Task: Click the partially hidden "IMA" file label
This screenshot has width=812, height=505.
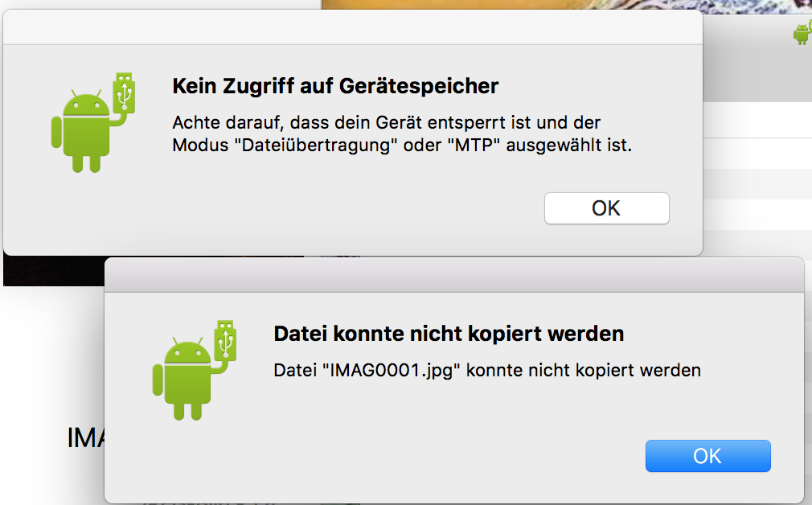Action: (86, 437)
